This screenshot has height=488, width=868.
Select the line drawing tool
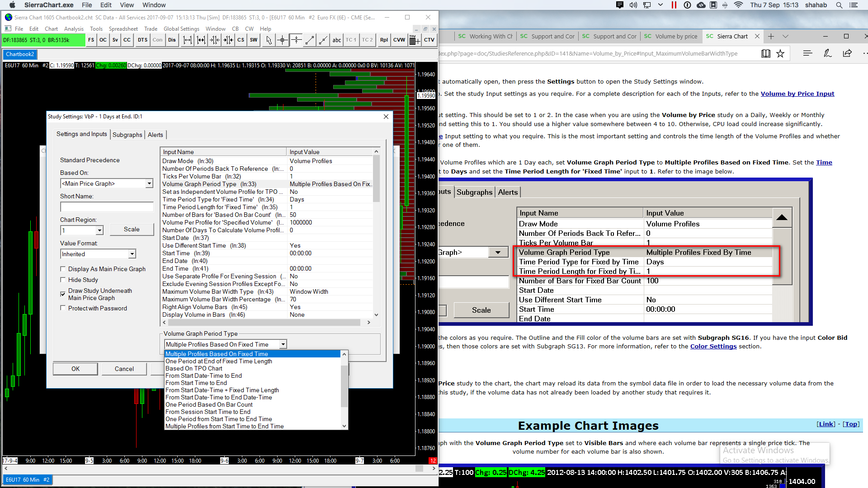[310, 40]
